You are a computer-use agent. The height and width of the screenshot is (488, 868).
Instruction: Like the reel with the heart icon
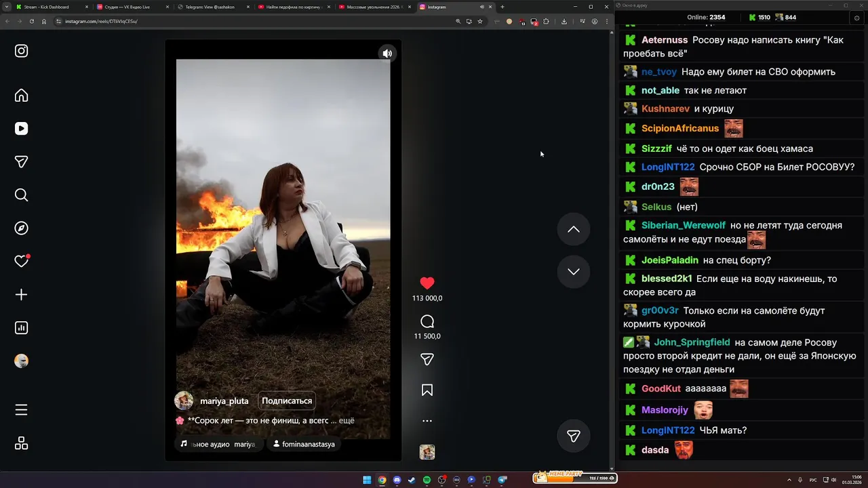tap(427, 283)
